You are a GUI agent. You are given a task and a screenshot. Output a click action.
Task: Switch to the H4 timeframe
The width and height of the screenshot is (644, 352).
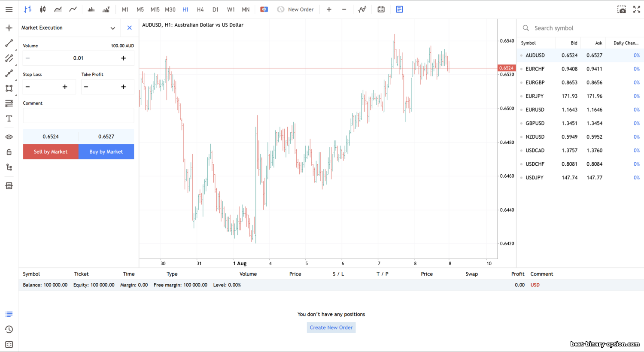(x=200, y=9)
